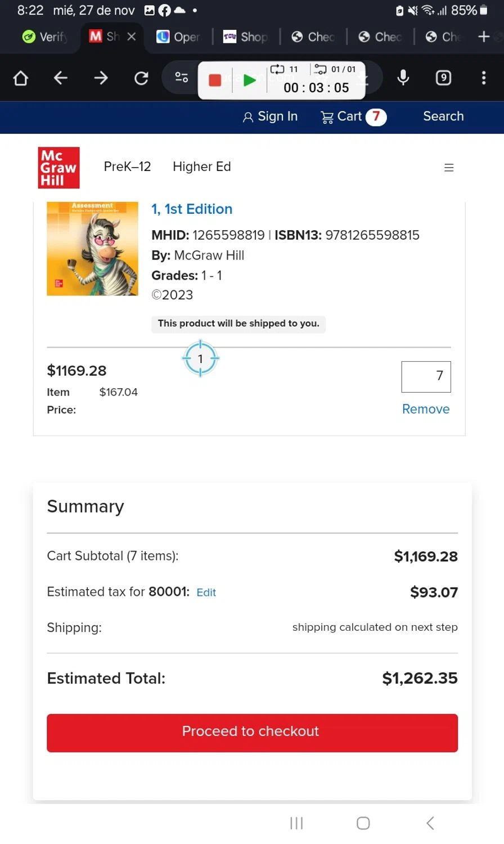This screenshot has width=504, height=844.
Task: Click the quantity field showing 7
Action: [x=426, y=376]
